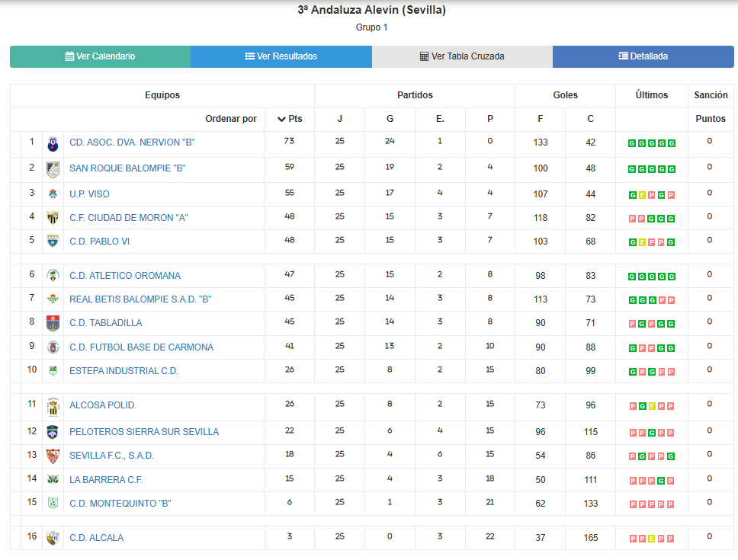Click the C.D. TABLADILLA team crest
The height and width of the screenshot is (560, 738).
53,323
